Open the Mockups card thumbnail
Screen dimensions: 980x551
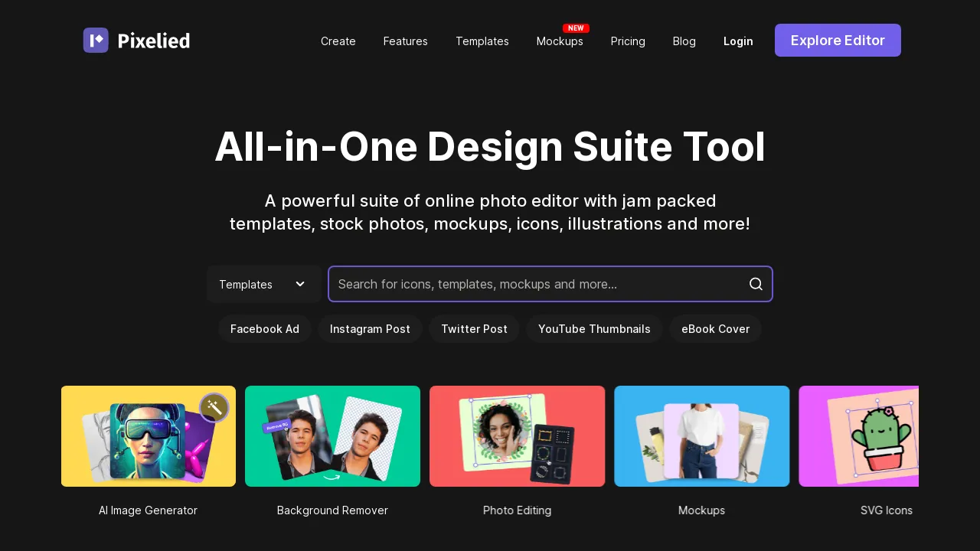(x=701, y=436)
